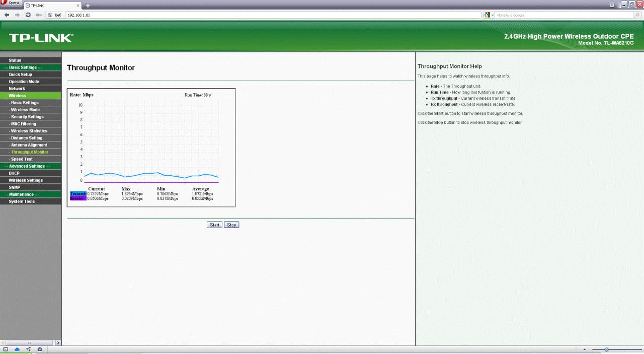644x354 pixels.
Task: Click the Transmit blue legend swatch
Action: click(x=78, y=194)
